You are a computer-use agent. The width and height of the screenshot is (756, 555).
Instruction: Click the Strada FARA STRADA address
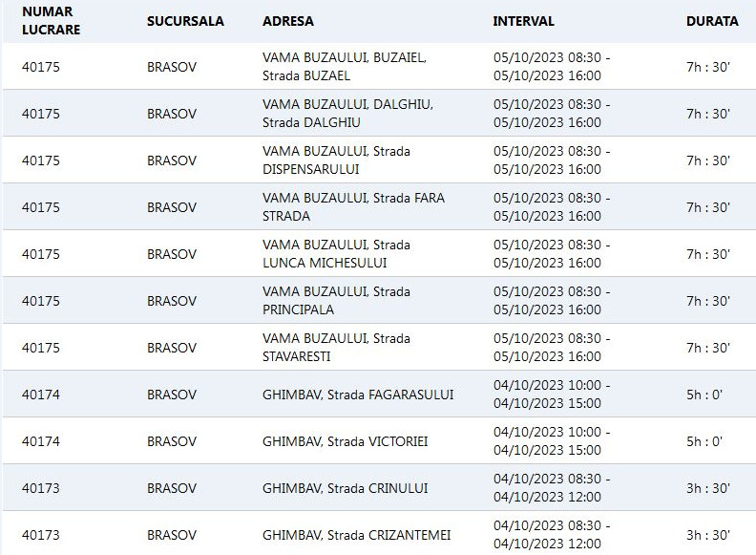pyautogui.click(x=353, y=207)
